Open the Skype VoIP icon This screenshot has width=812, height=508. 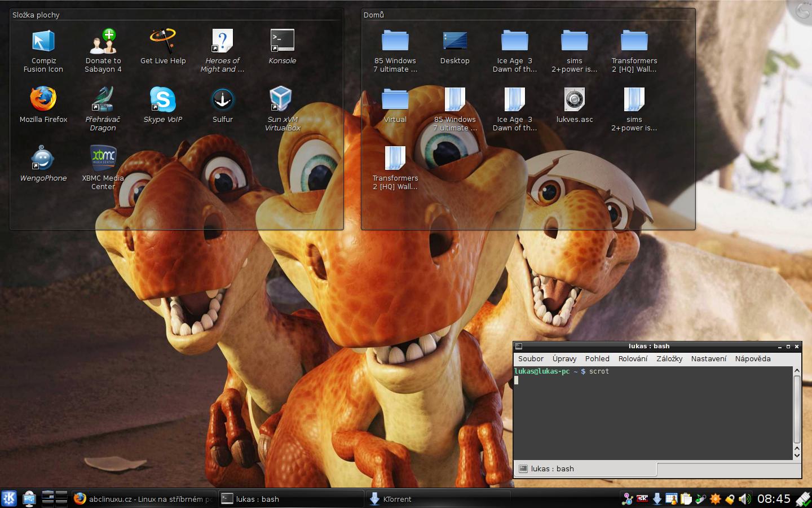[163, 105]
